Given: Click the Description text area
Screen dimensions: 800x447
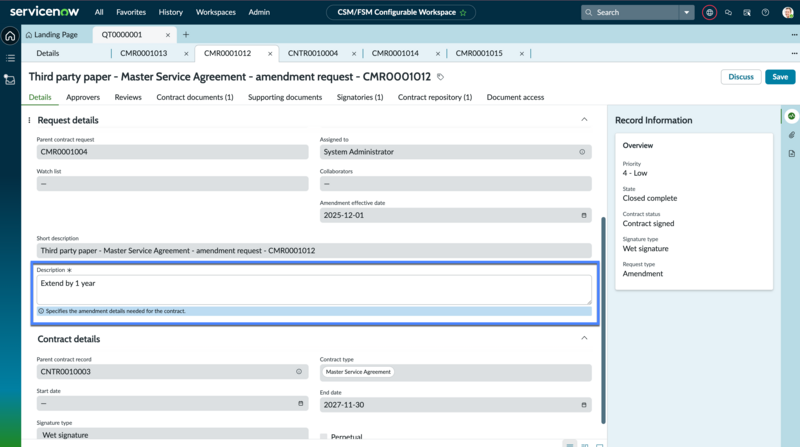Looking at the screenshot, I should pyautogui.click(x=314, y=290).
